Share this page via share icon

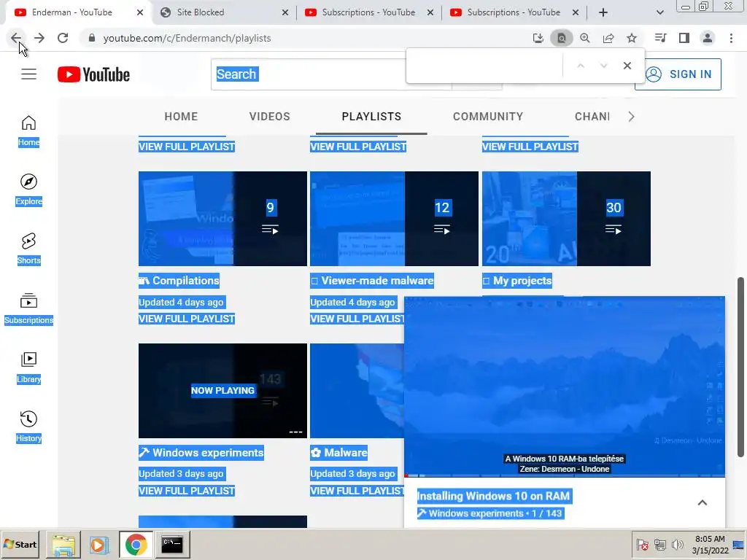(x=608, y=38)
